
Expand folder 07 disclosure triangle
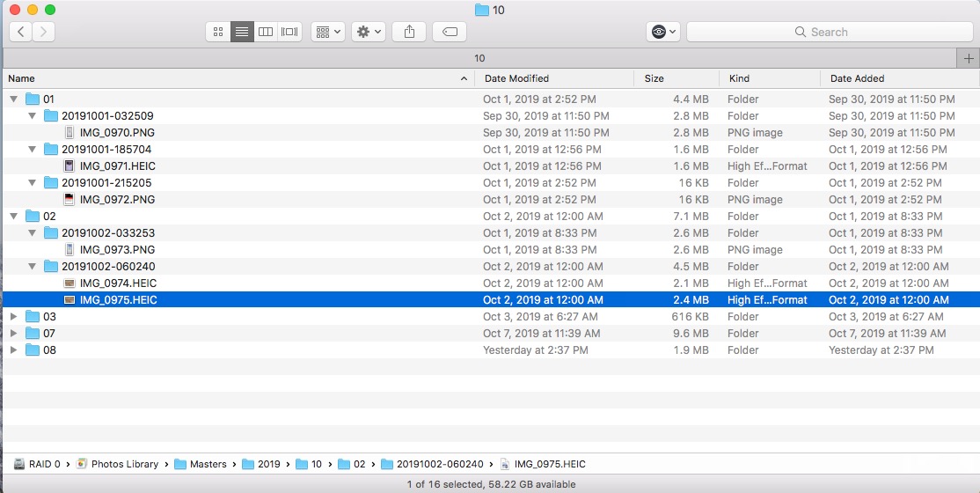[14, 334]
